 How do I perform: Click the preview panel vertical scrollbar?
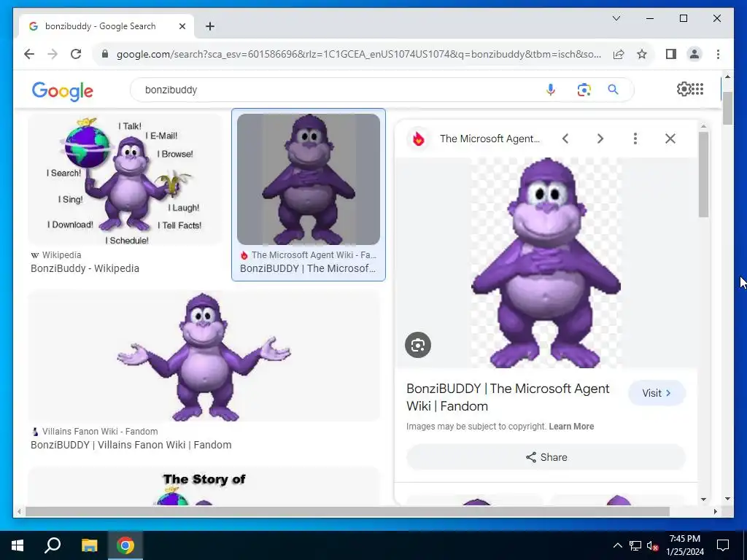point(703,174)
